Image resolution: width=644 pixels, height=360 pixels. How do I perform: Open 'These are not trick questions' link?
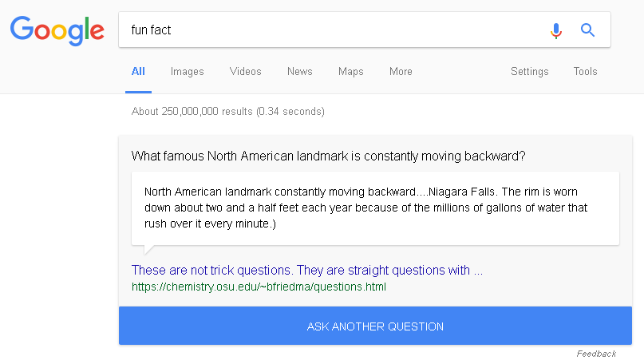307,270
